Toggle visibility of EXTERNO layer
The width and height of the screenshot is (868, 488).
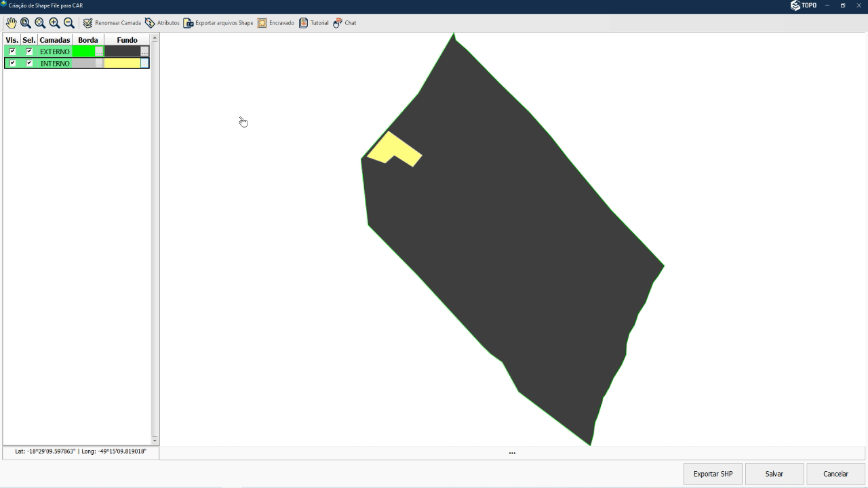click(12, 52)
